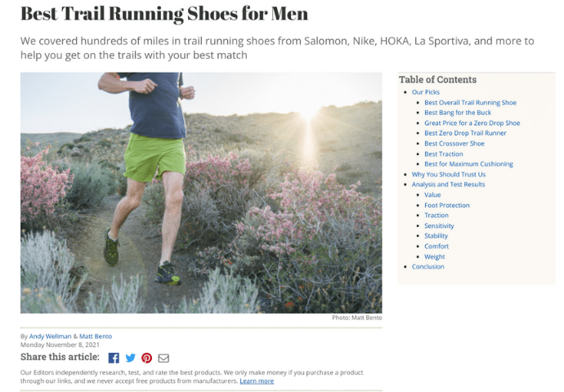Open Great Price for a Zero Drop Shoe
Screen dimensions: 564x392
[x=472, y=123]
